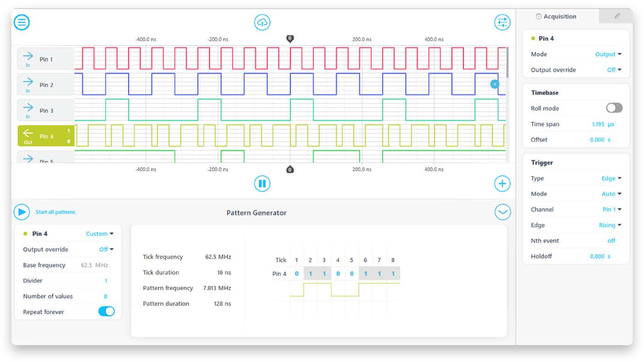Click the Pattern frequency 7.813 MHz value
The width and height of the screenshot is (644, 362).
(x=217, y=288)
